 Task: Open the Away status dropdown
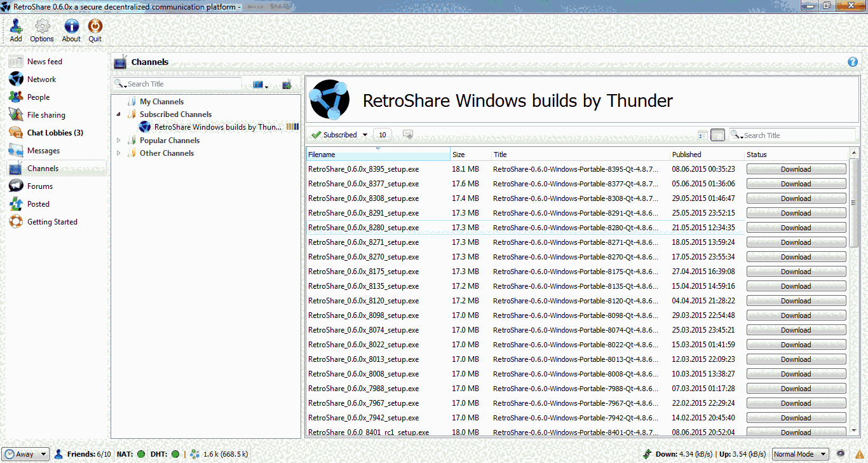[x=25, y=454]
